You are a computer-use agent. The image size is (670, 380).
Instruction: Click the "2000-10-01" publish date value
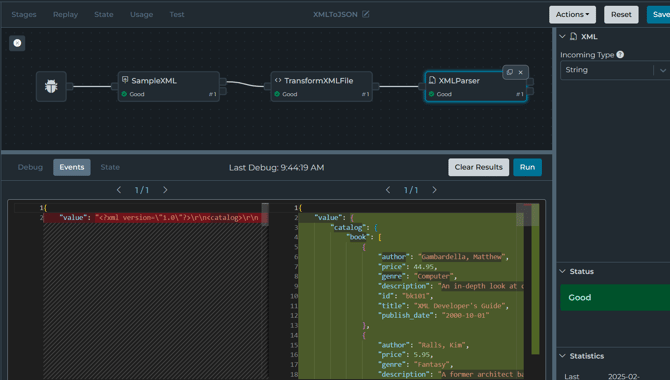pyautogui.click(x=465, y=315)
